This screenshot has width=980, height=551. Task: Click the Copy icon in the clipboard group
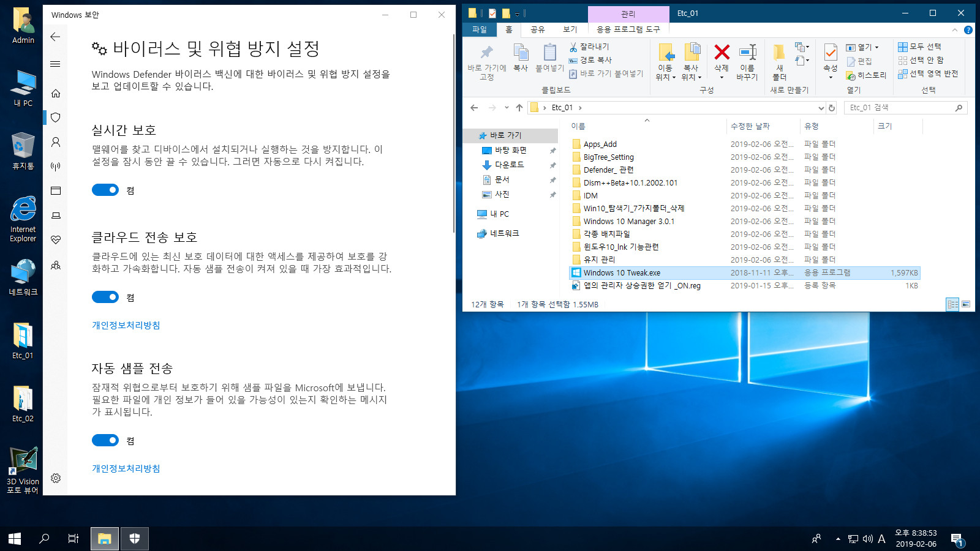point(521,53)
